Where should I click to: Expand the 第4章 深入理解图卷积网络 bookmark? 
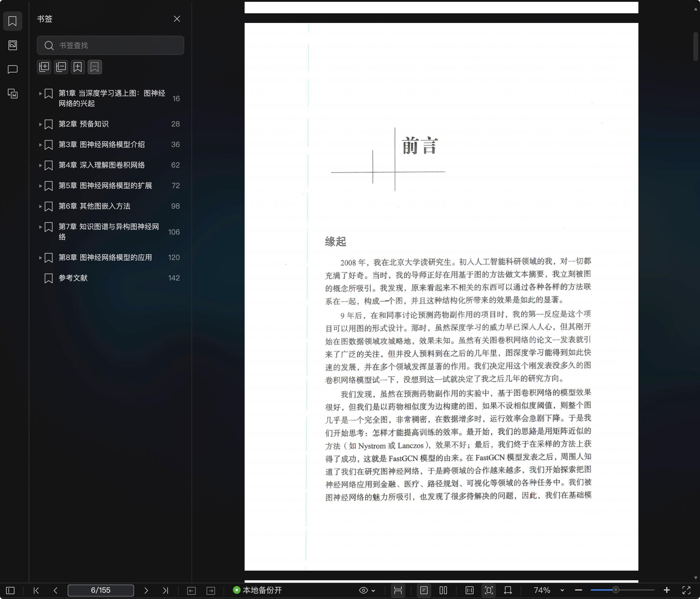point(40,165)
